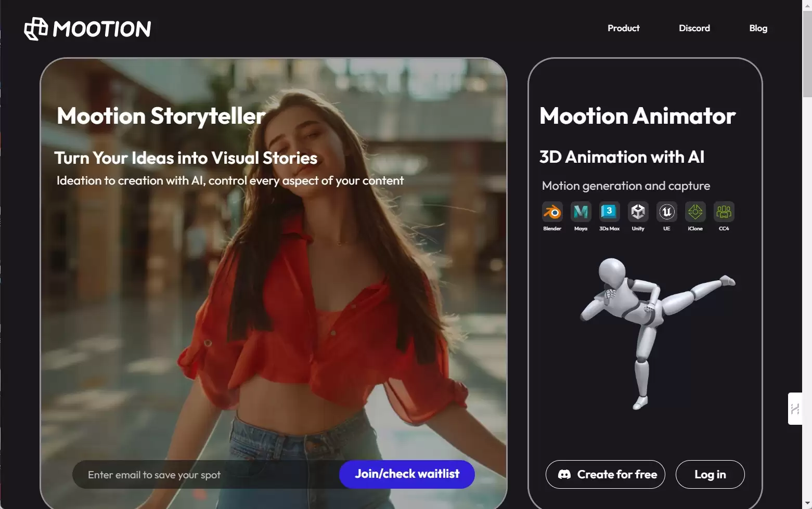Image resolution: width=812 pixels, height=509 pixels.
Task: Click the Log in button
Action: 710,474
